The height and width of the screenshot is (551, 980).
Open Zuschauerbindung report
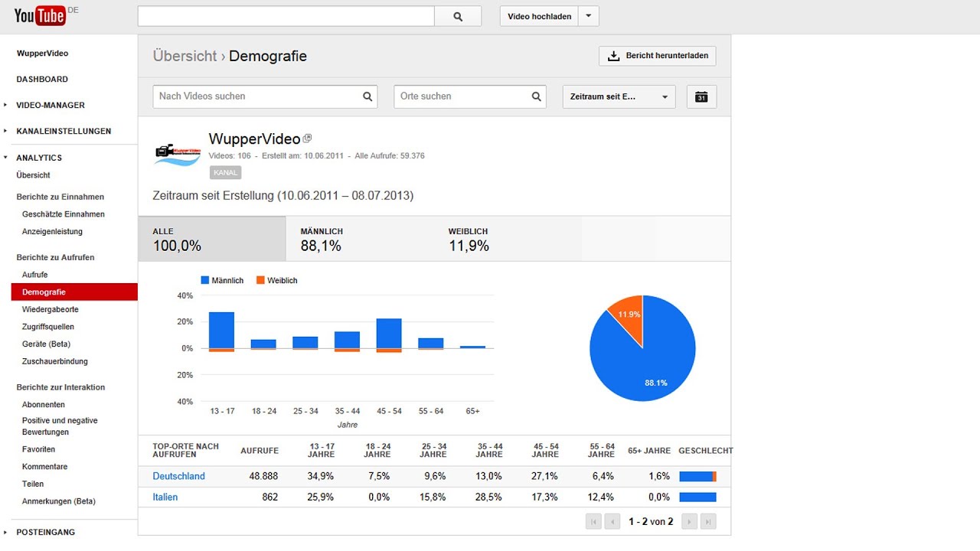(x=55, y=361)
